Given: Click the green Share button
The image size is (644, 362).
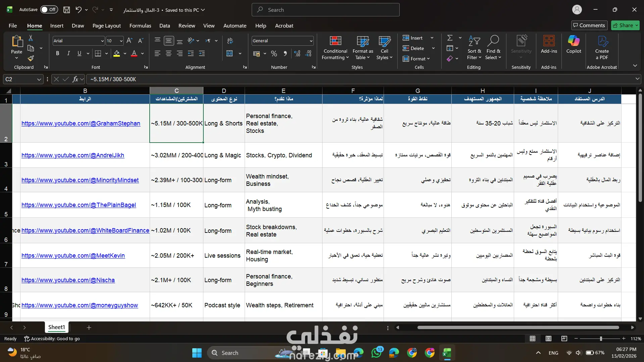Looking at the screenshot, I should pos(625,25).
